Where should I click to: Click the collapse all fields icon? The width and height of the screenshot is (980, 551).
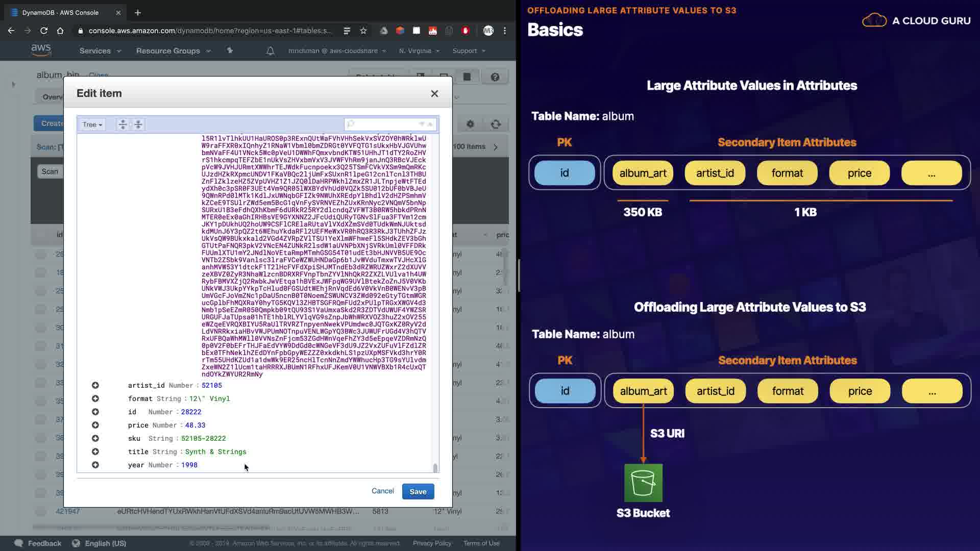coord(138,124)
